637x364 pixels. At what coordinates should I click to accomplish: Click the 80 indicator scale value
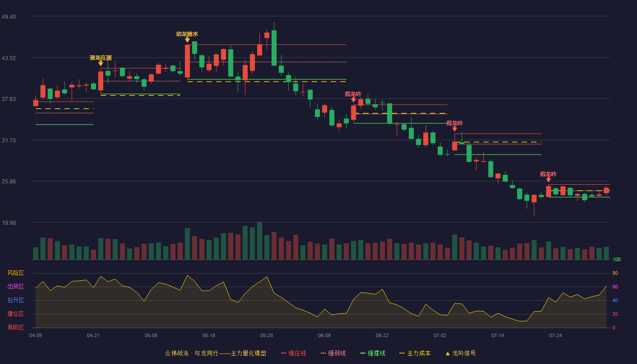point(615,273)
